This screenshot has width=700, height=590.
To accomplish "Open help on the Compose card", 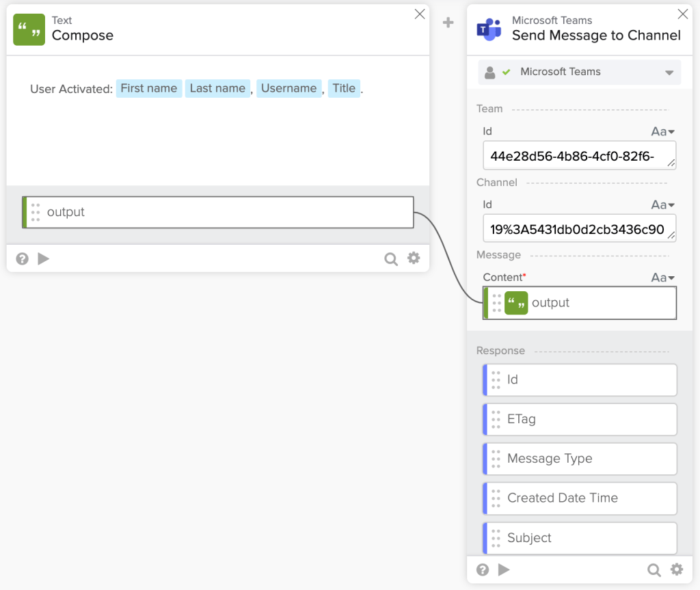I will click(23, 258).
